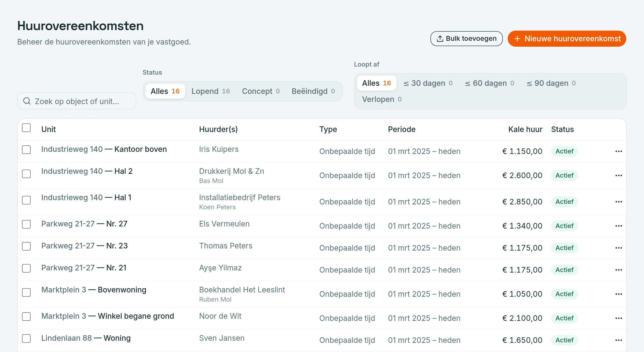Check the Parkweg 21-27 Nr. 23 row
This screenshot has width=644, height=352.
[x=26, y=246]
